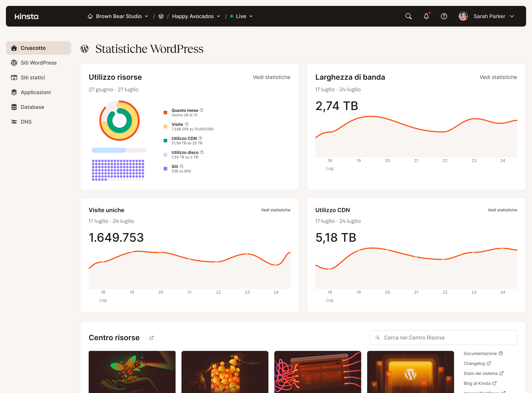
Task: Open the Kinsta home logo
Action: click(x=26, y=16)
